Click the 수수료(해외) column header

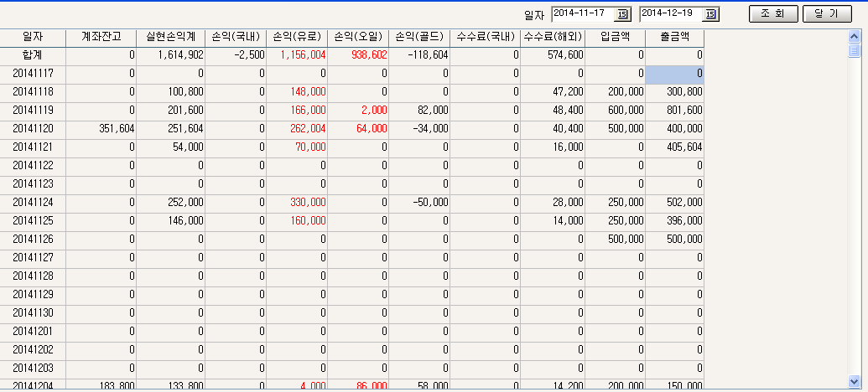click(553, 38)
